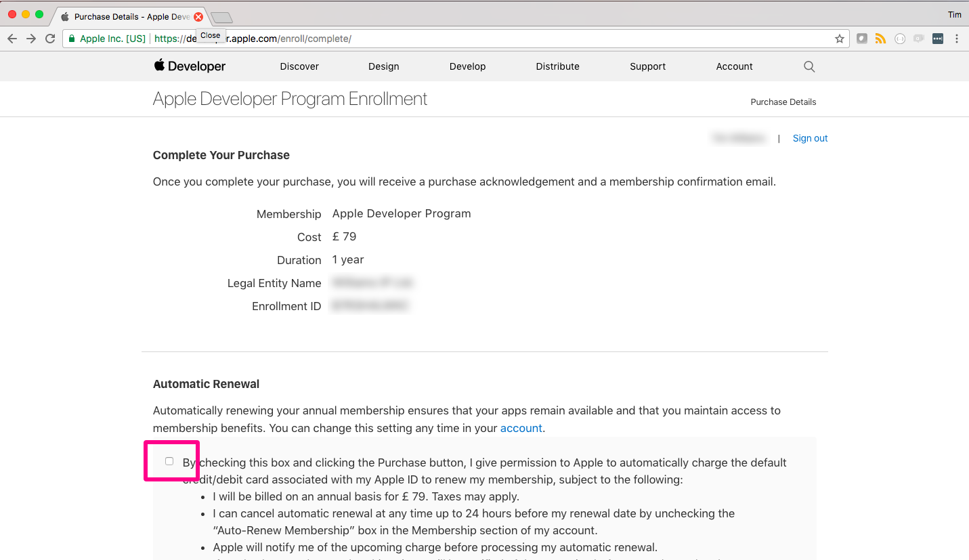Bookmark this page with the star icon
969x560 pixels.
click(840, 39)
